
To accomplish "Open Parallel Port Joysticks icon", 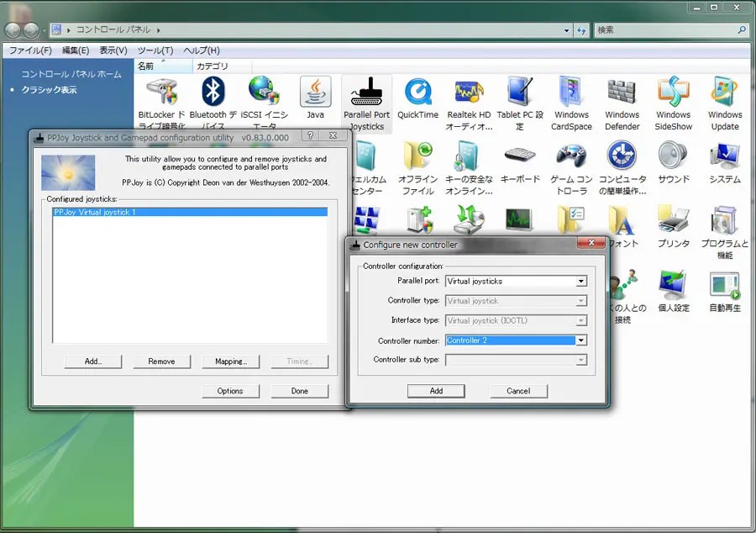I will coord(366,104).
